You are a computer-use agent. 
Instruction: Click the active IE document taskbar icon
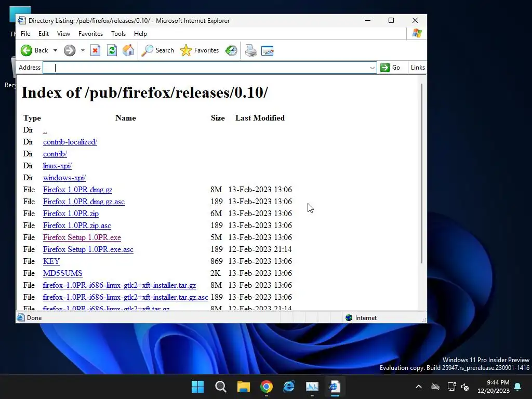point(335,387)
